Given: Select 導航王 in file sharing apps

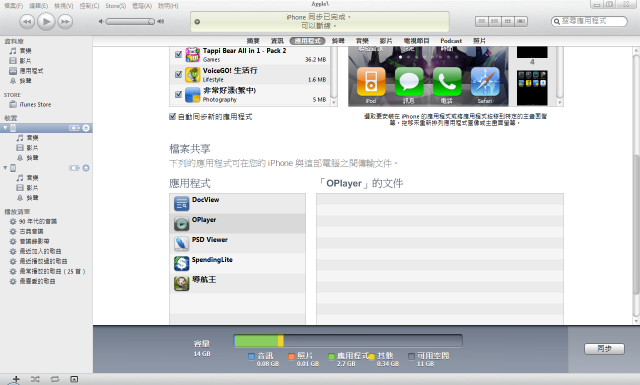Looking at the screenshot, I should 238,283.
